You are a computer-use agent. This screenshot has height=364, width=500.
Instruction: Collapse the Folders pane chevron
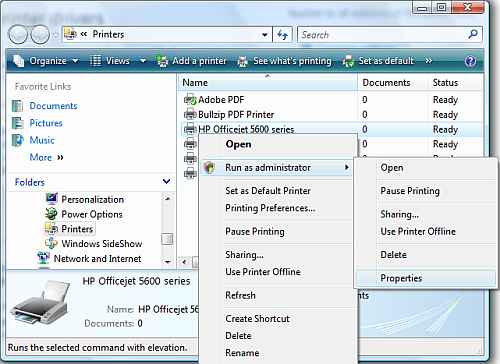166,182
